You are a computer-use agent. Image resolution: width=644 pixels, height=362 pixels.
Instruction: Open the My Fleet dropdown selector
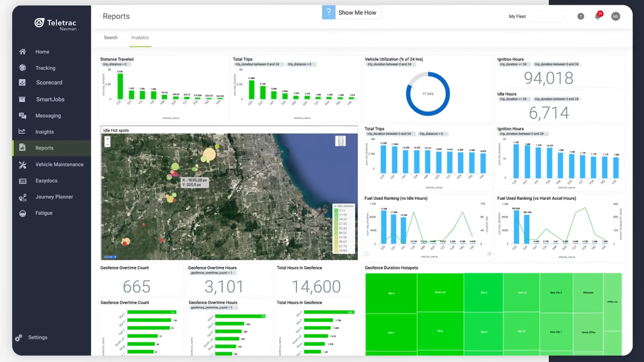537,16
